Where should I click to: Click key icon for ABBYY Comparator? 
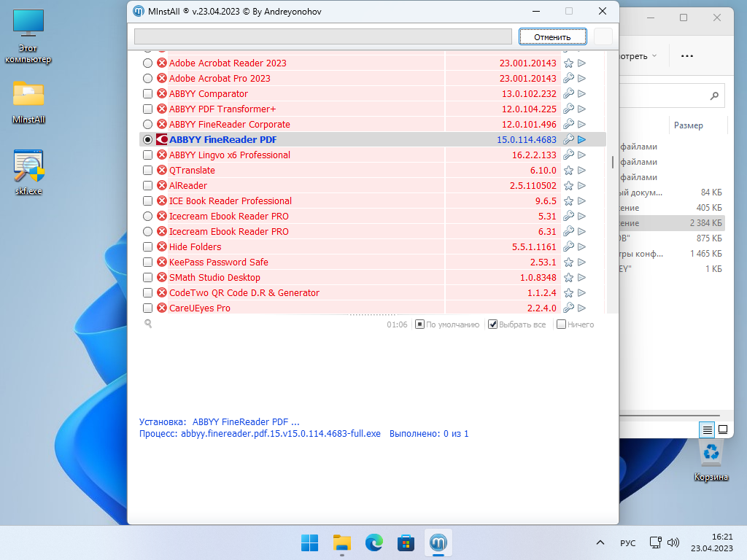coord(568,94)
